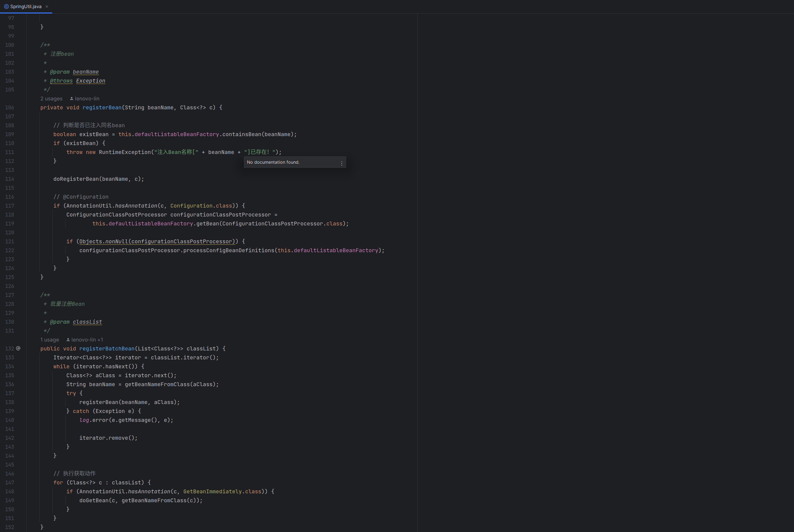The height and width of the screenshot is (532, 794).
Task: Click 'getBean' call on line 119
Action: click(208, 224)
